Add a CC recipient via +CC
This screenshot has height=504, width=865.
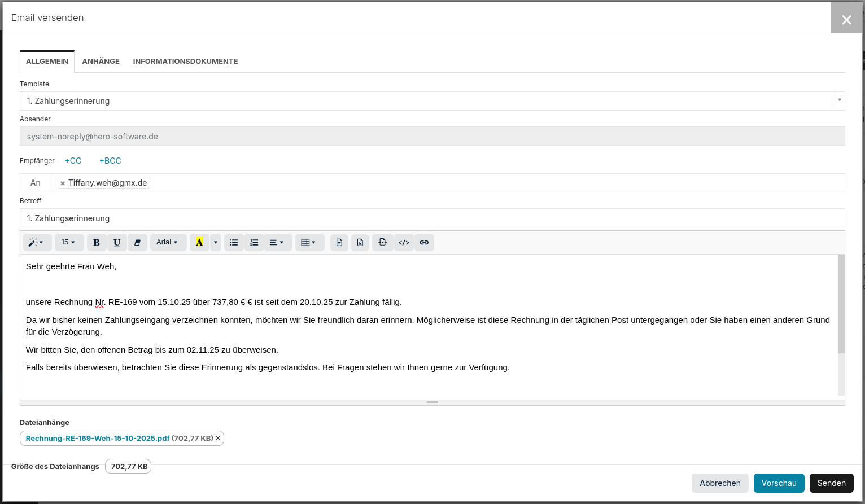[x=73, y=161]
